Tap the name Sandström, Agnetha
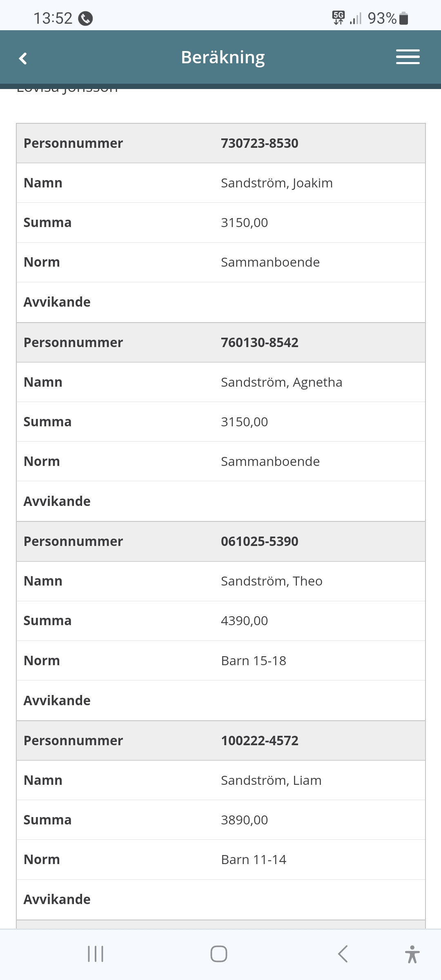Image resolution: width=441 pixels, height=980 pixels. click(x=281, y=382)
